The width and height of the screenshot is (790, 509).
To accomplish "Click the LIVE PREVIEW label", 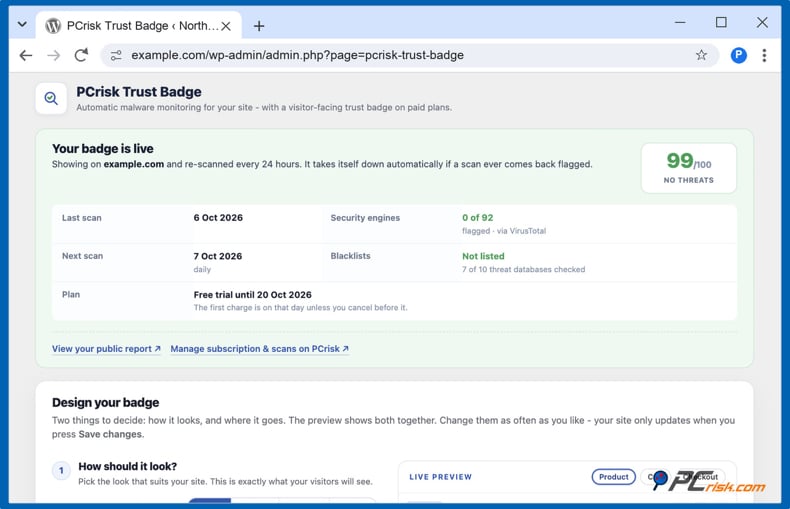I will coord(441,477).
